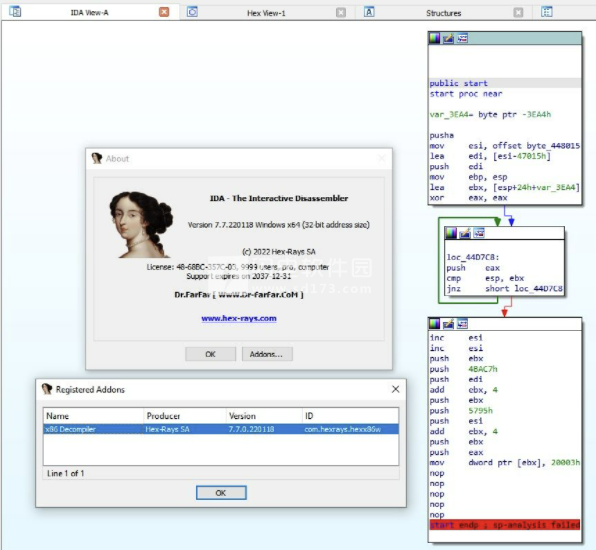Click 'mov dword ptr [ebx], 20003h' line
Image resolution: width=596 pixels, height=550 pixels.
(x=504, y=463)
